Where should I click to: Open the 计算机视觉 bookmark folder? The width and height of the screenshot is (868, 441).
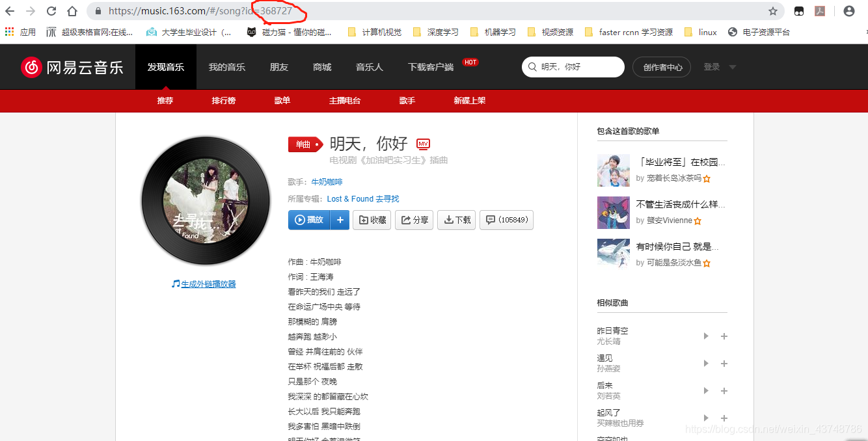(x=375, y=32)
